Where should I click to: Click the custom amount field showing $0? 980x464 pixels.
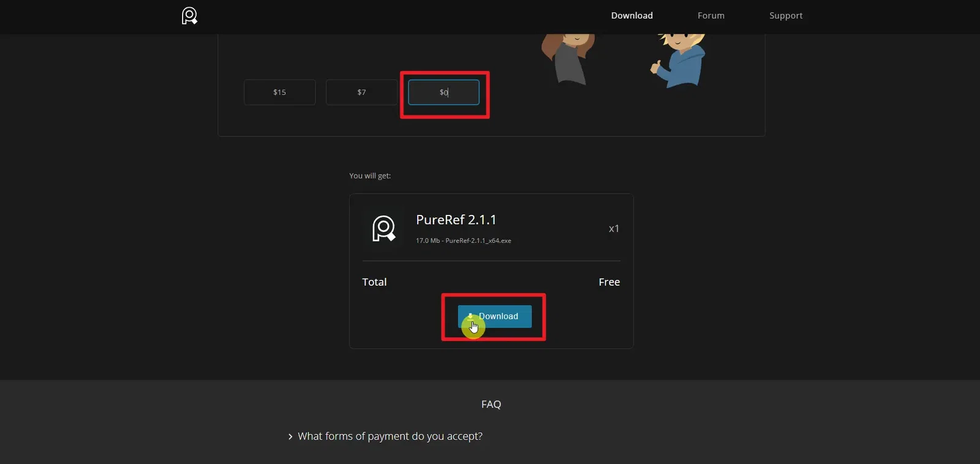pos(443,92)
